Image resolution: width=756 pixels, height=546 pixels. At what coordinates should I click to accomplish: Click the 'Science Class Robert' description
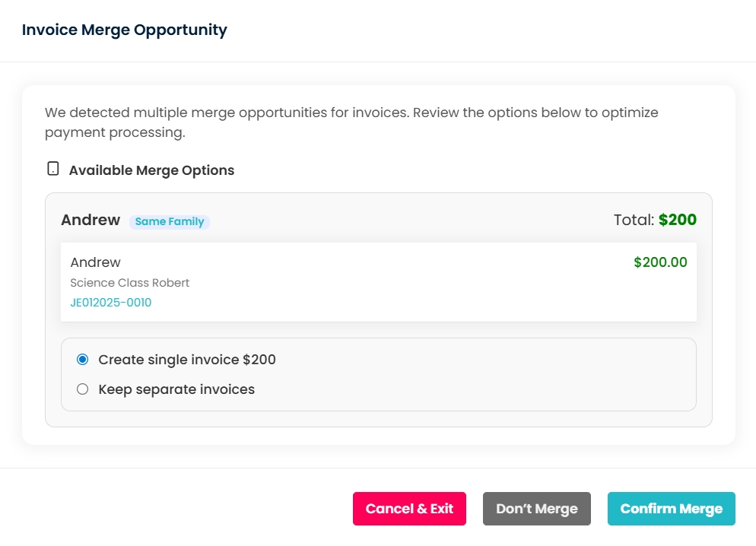tap(129, 283)
